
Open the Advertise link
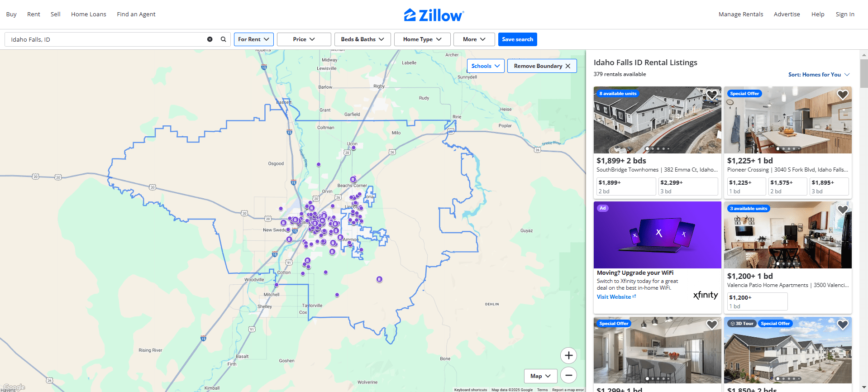[x=787, y=14]
